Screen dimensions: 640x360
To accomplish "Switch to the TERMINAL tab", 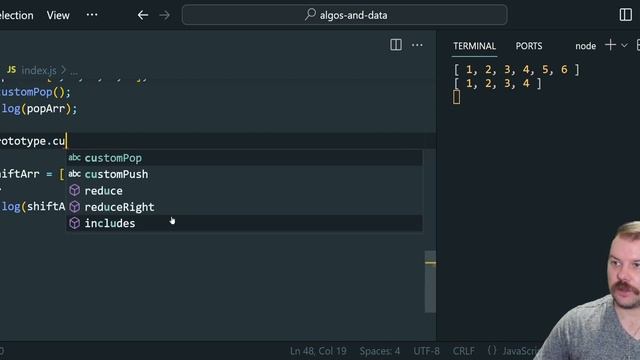I will 474,46.
